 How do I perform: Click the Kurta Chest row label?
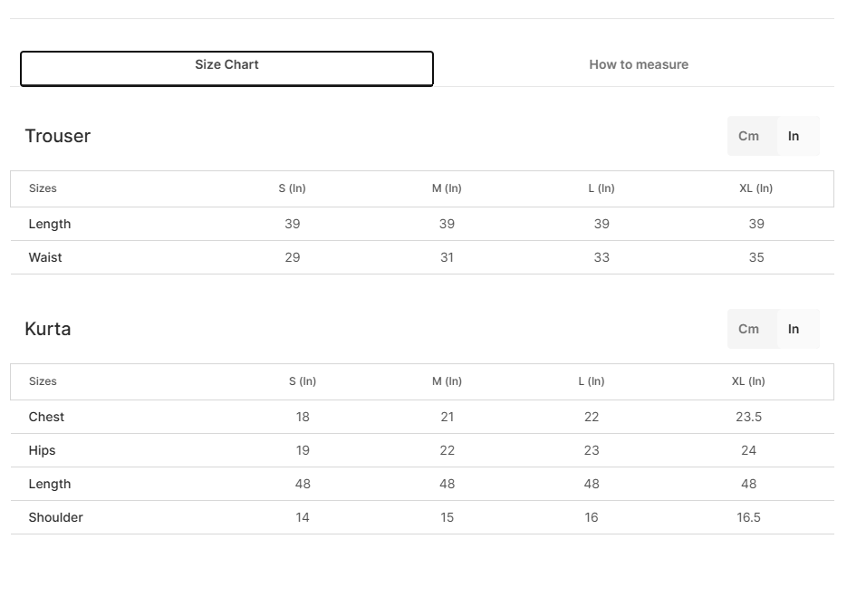click(46, 417)
